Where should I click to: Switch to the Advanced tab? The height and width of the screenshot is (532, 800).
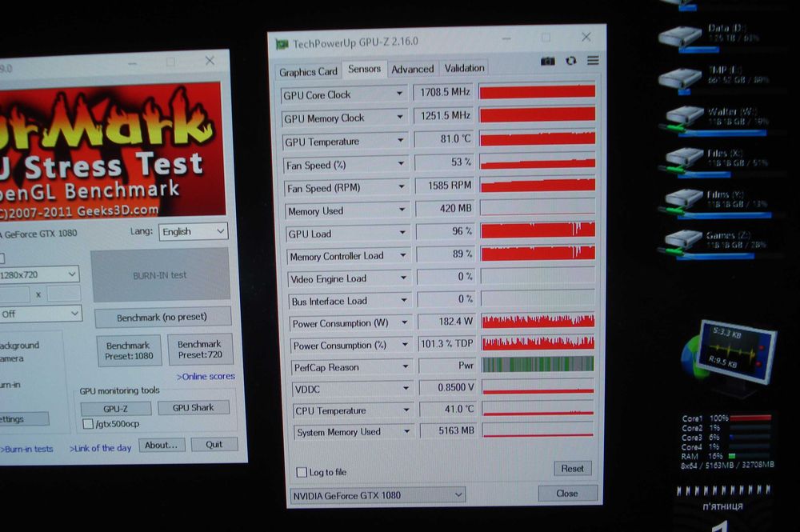tap(412, 69)
